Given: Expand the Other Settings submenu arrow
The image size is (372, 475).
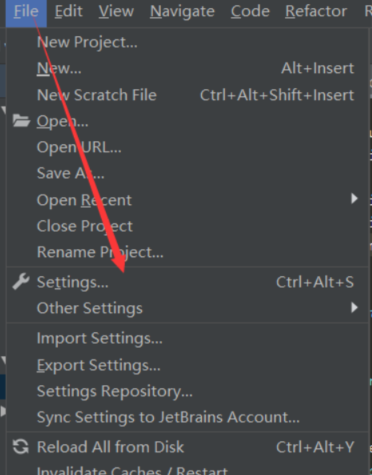Looking at the screenshot, I should (354, 307).
